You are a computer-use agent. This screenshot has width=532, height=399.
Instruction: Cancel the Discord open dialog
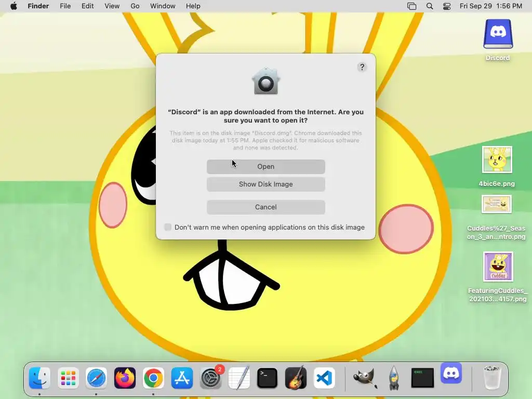[x=265, y=207]
